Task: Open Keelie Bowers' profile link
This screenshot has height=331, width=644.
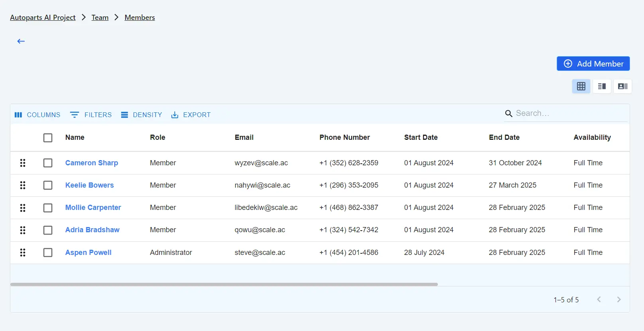Action: click(89, 185)
